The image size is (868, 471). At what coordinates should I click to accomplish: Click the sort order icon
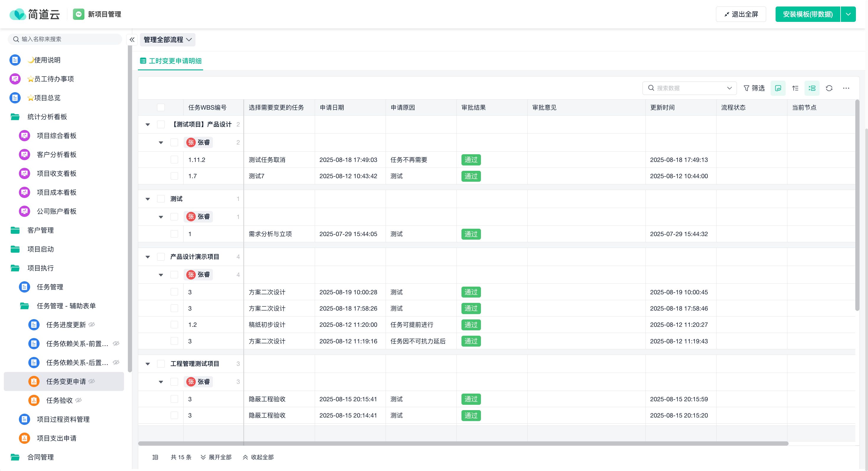pos(795,88)
